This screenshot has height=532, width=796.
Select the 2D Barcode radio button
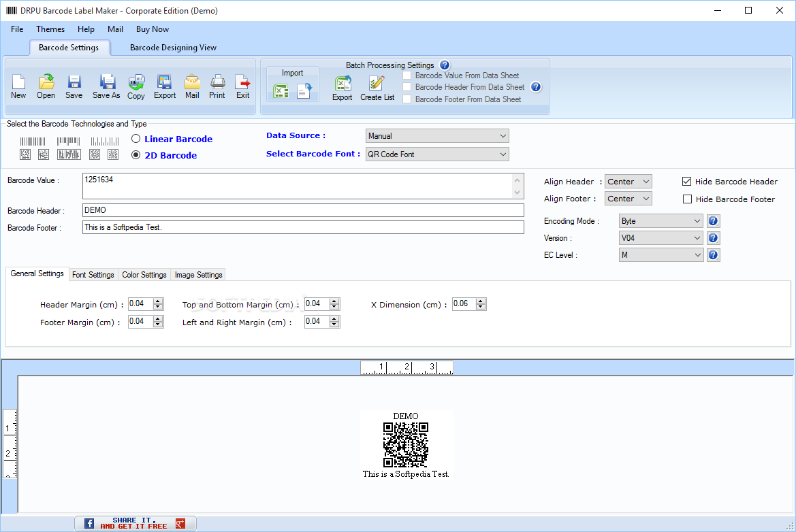pos(136,155)
